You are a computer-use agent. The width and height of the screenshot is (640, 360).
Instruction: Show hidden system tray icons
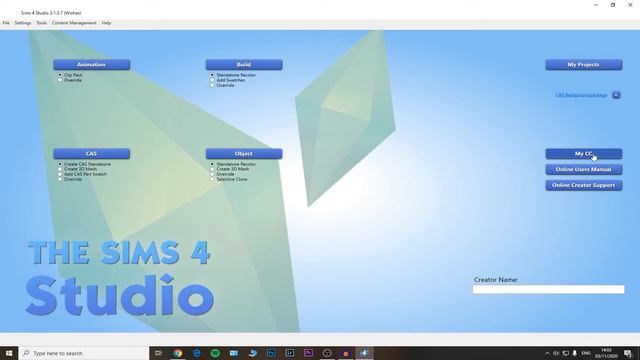click(x=547, y=353)
